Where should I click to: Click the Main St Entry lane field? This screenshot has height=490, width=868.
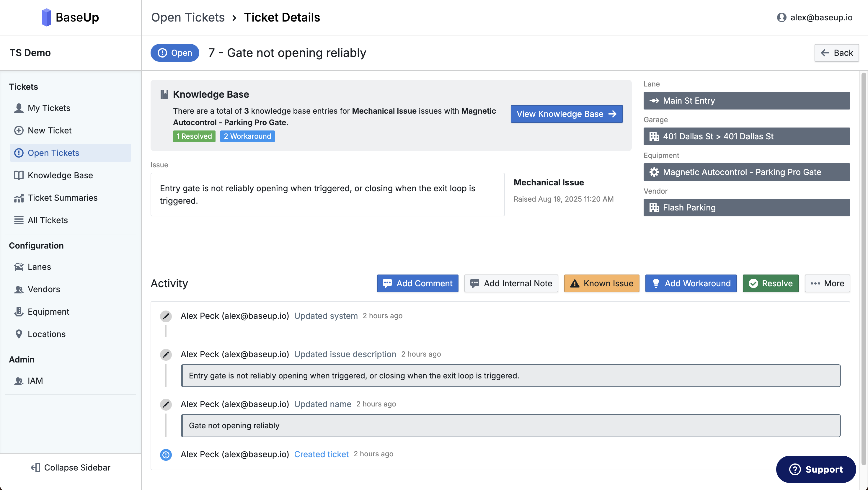(747, 101)
